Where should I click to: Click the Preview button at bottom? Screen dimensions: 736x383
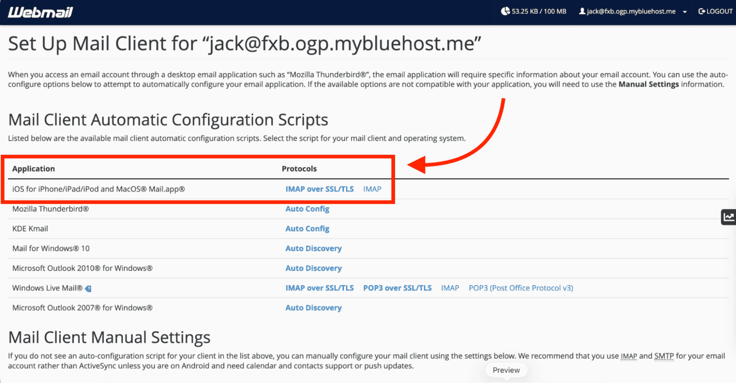click(506, 370)
